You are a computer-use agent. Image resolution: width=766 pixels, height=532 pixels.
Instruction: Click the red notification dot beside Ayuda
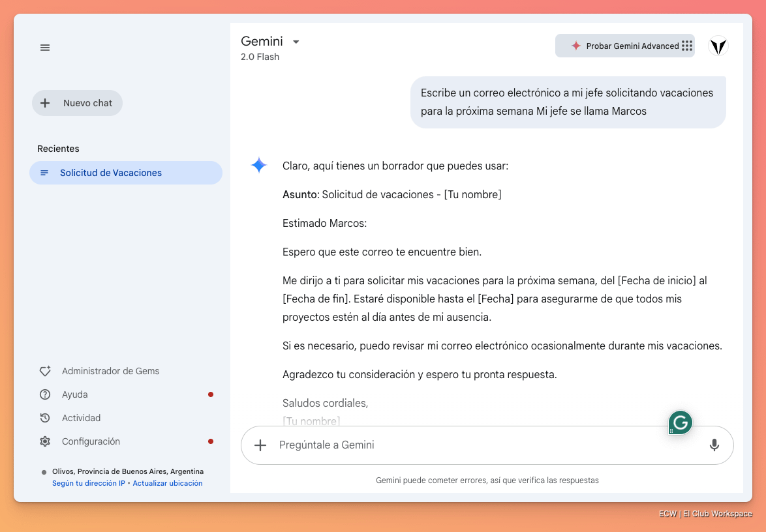point(211,394)
